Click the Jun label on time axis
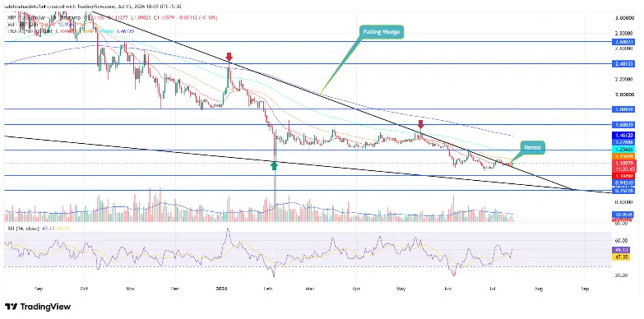This screenshot has height=319, width=644. (x=447, y=289)
